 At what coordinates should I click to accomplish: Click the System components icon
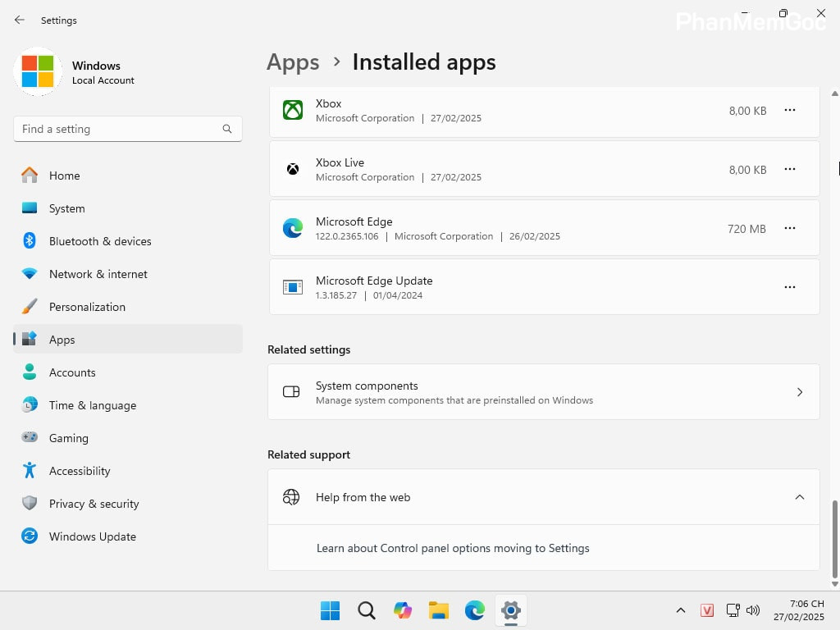point(291,391)
